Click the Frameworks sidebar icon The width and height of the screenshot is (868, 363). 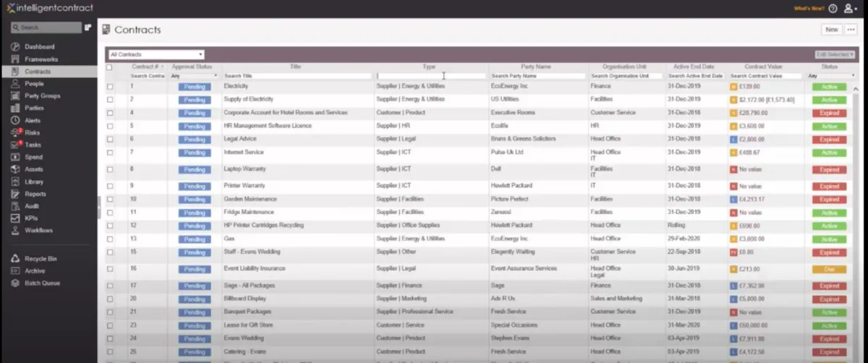16,59
